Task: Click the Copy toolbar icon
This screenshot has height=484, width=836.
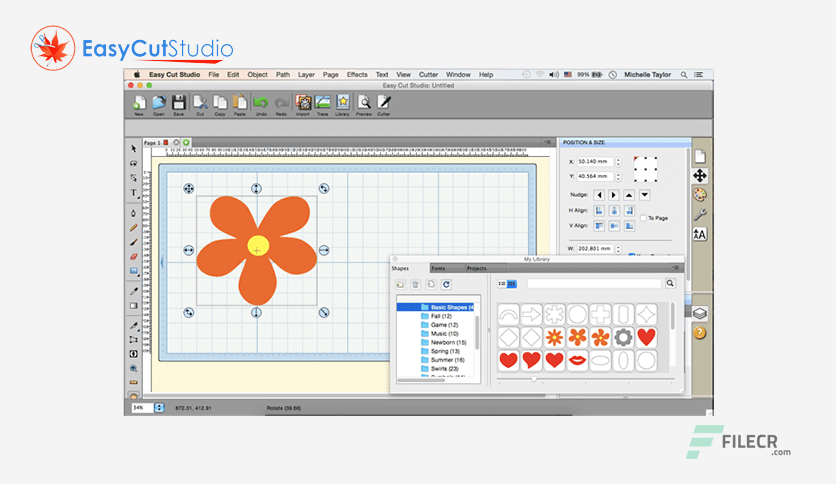Action: [220, 104]
